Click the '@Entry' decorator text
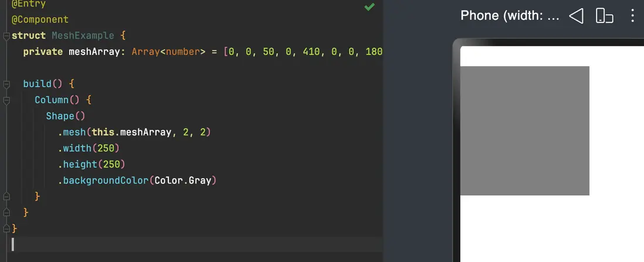644x262 pixels. coord(28,4)
